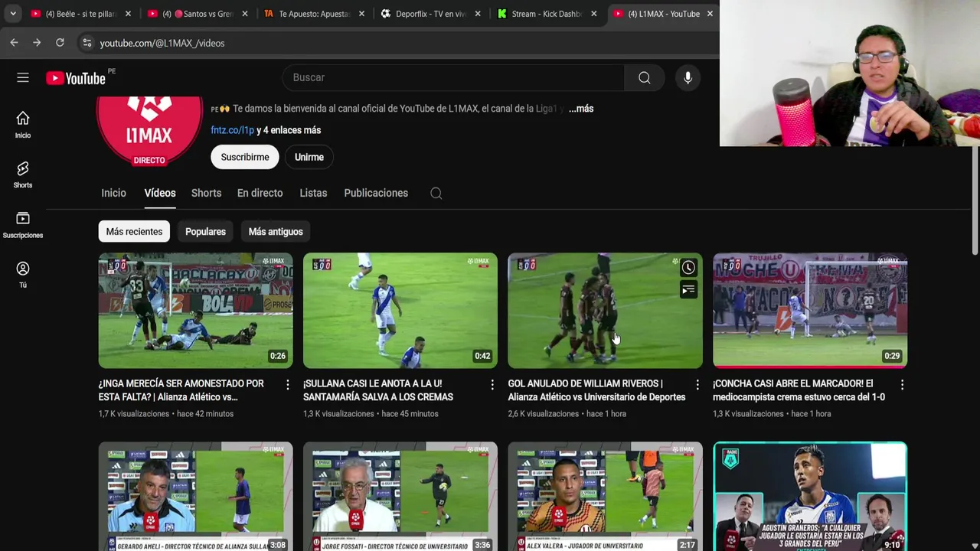
Task: Open the channel Inicio tab
Action: tap(113, 193)
